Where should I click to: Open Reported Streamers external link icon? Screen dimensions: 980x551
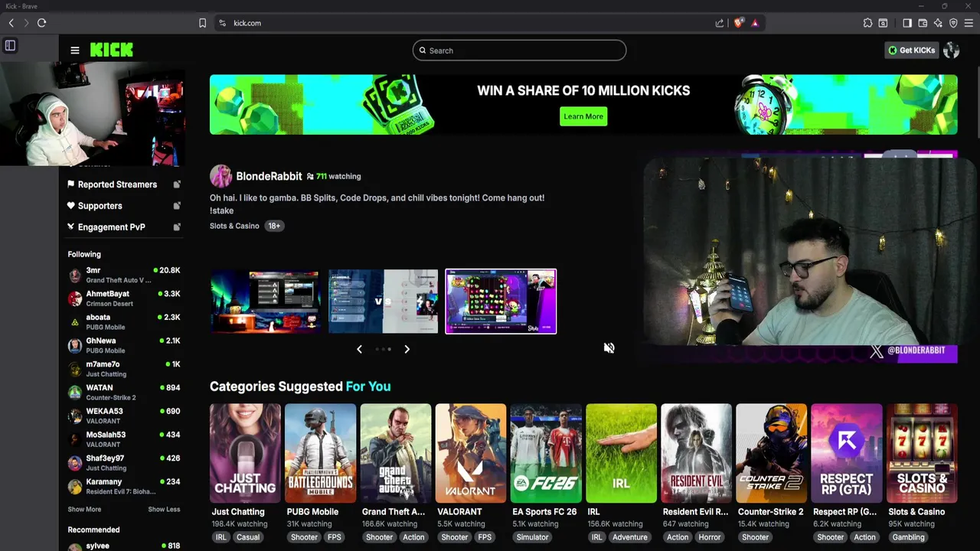177,184
